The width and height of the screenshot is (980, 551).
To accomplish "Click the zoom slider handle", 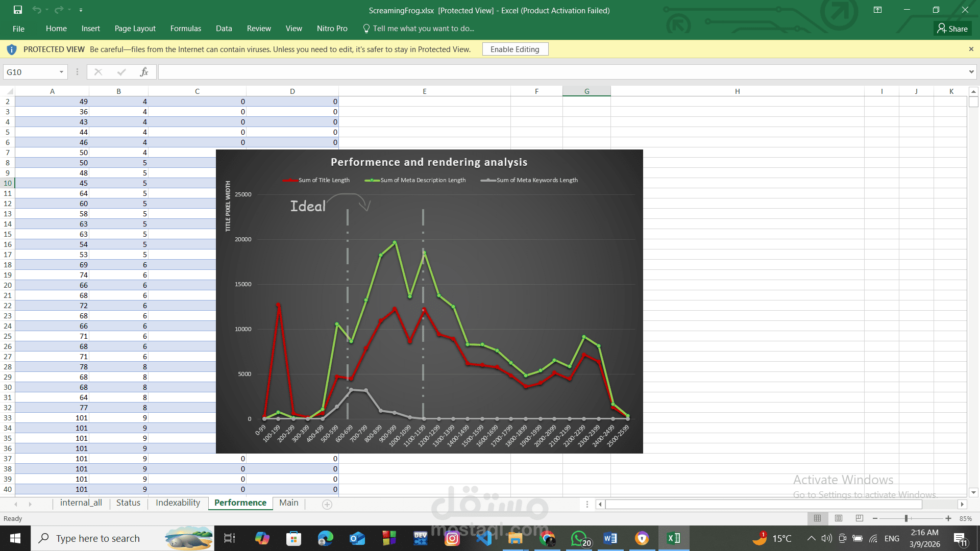I will 906,518.
